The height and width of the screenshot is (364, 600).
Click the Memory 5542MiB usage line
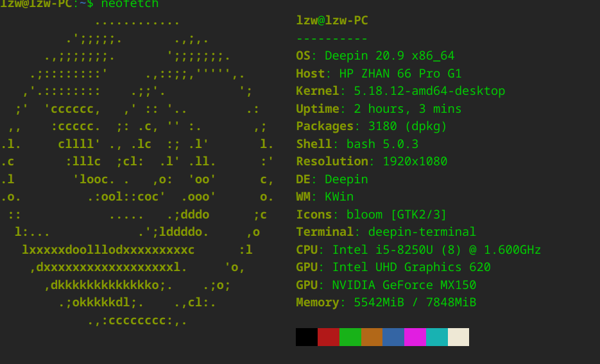pos(386,302)
